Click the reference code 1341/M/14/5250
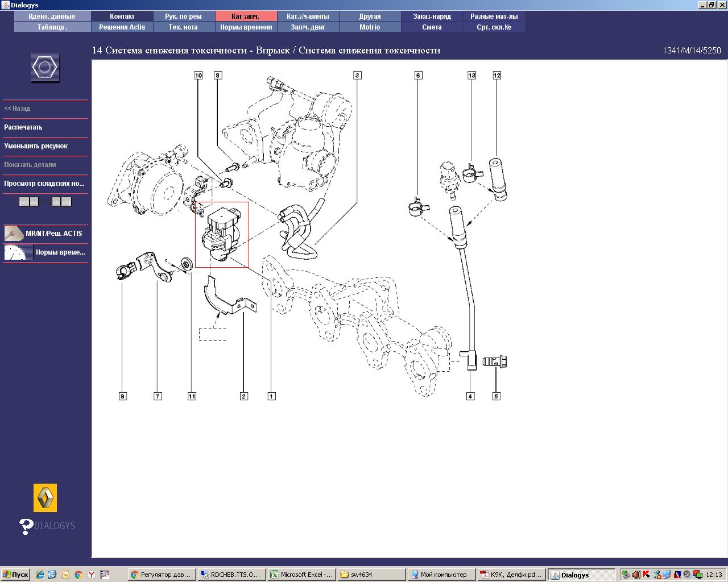 click(x=692, y=51)
